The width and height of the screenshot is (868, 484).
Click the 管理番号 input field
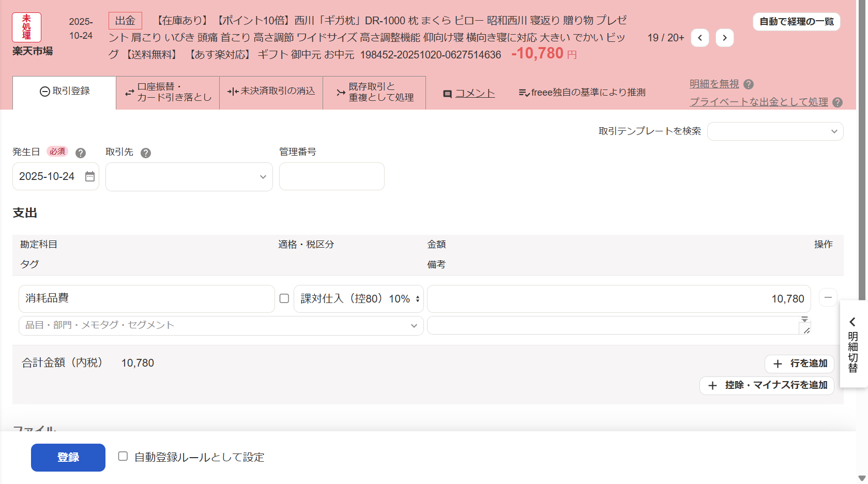pos(332,176)
